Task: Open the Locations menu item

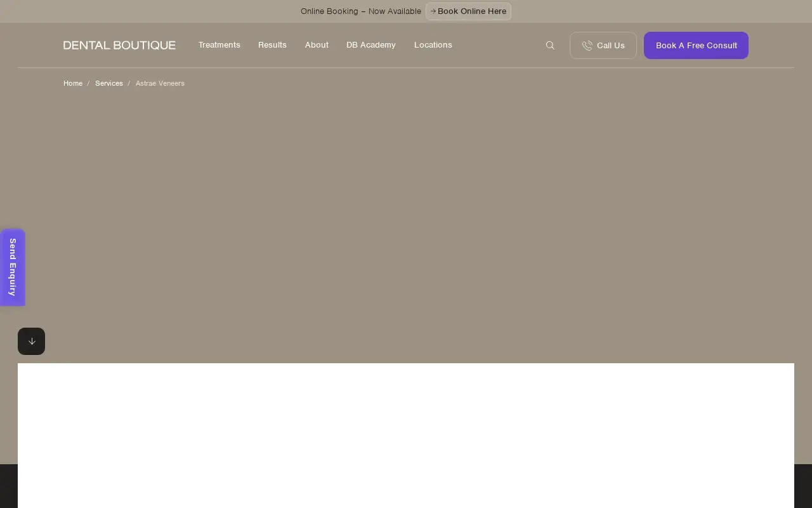Action: pyautogui.click(x=433, y=45)
